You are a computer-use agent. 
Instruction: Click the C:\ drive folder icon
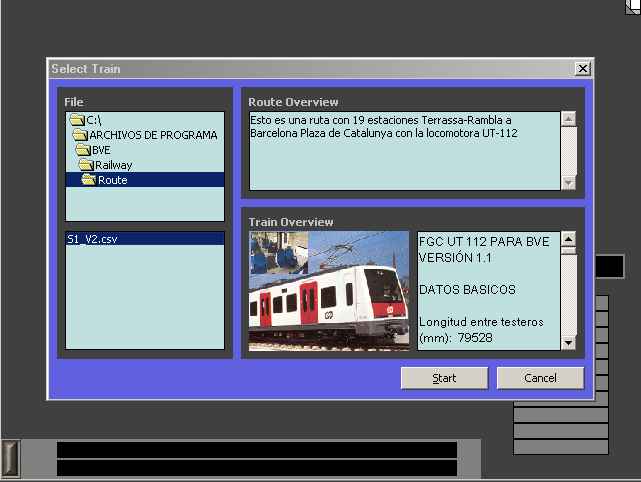click(77, 120)
